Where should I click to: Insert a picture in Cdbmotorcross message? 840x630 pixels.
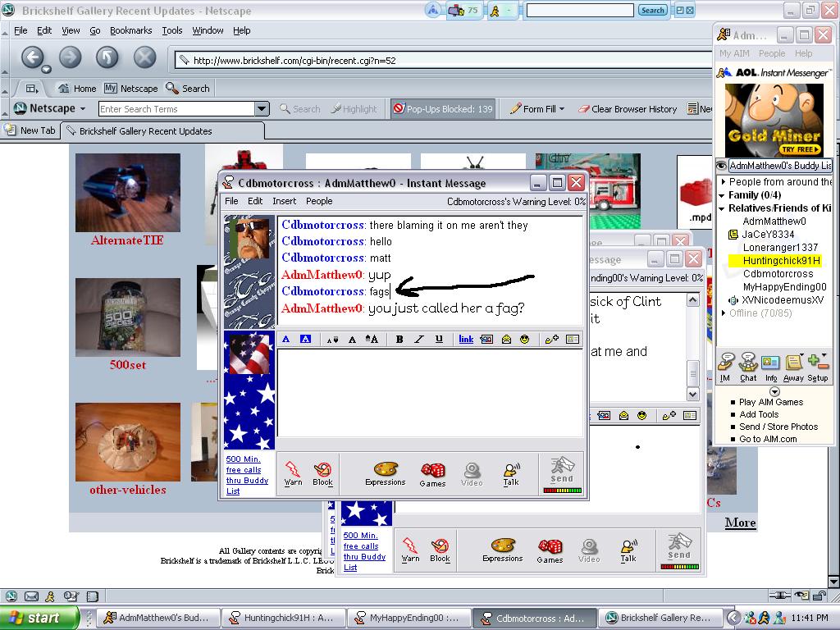486,339
